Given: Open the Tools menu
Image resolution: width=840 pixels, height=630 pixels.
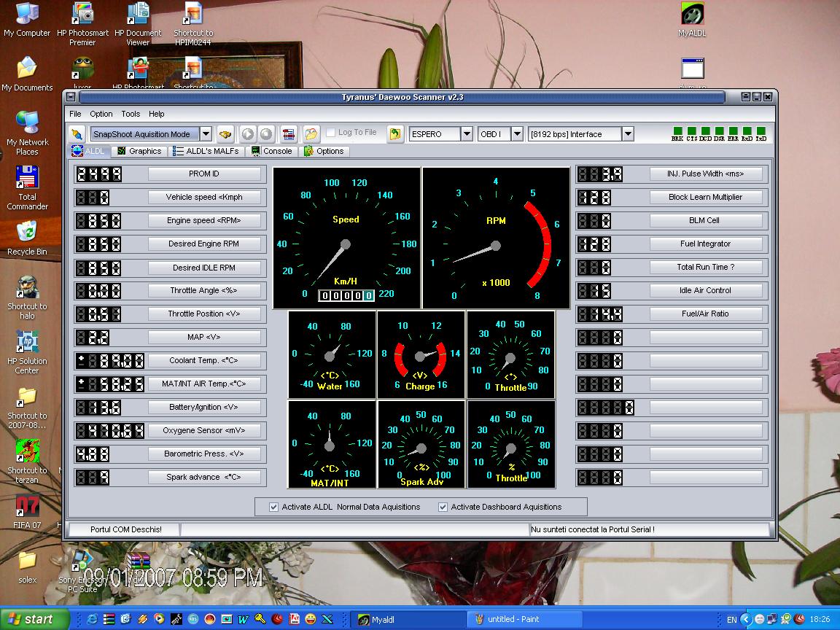Looking at the screenshot, I should tap(131, 114).
